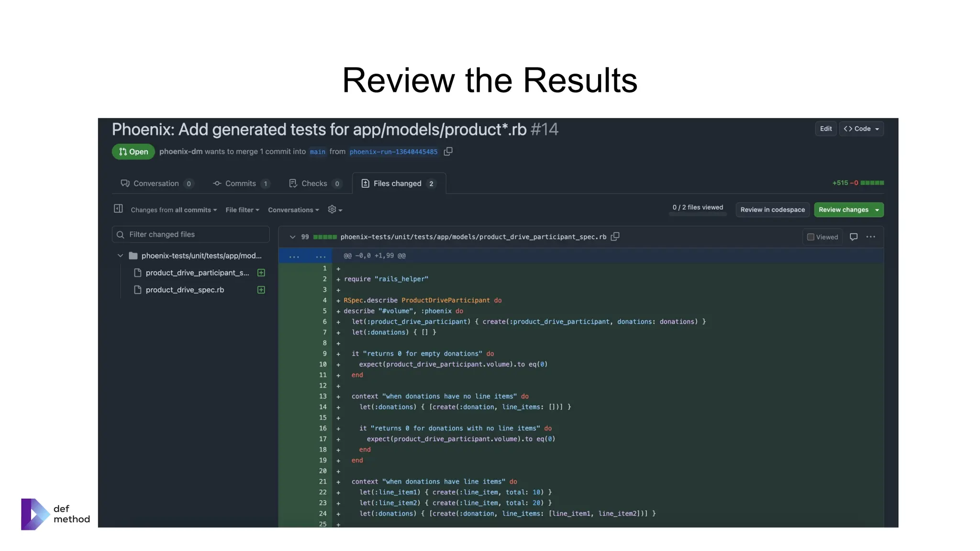The image size is (980, 551).
Task: Add comment on file via speech bubble icon
Action: point(854,237)
